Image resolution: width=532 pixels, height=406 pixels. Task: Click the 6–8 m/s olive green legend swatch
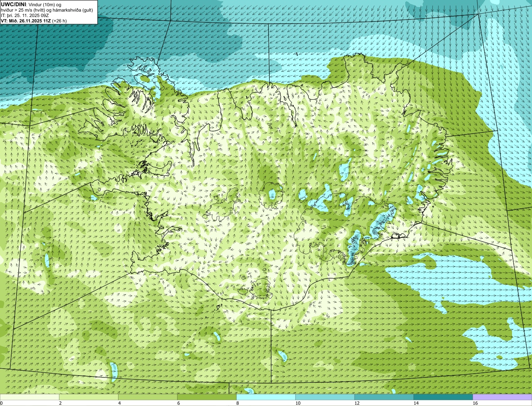pos(207,397)
